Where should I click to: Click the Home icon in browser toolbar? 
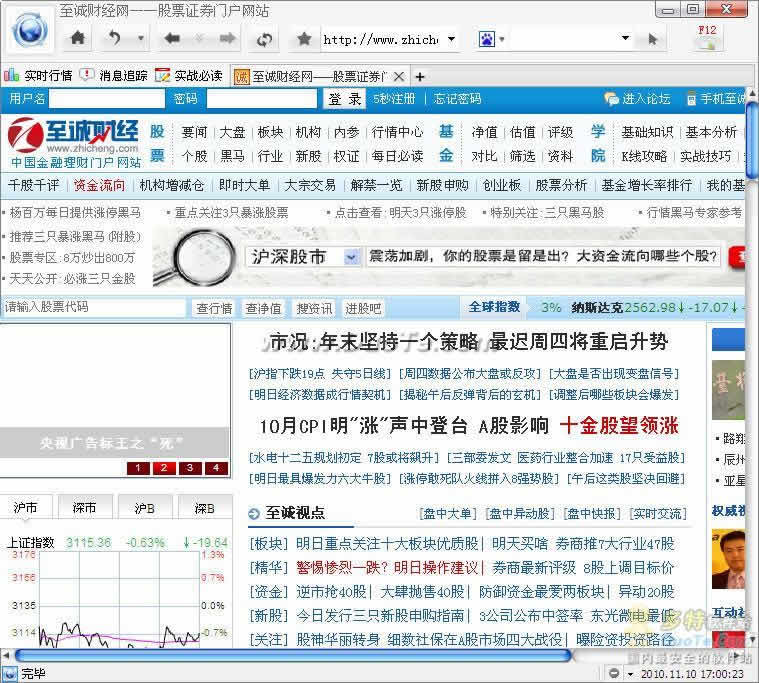tap(78, 39)
